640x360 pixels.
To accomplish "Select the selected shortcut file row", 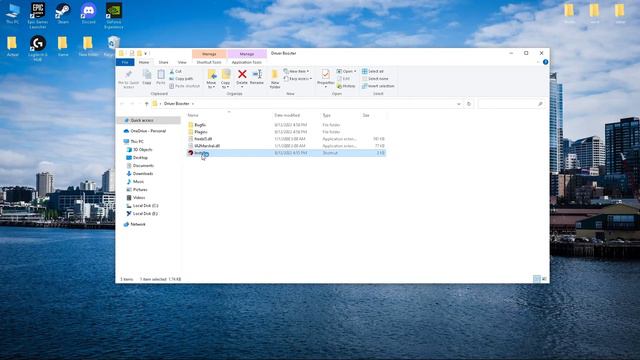I will (286, 153).
